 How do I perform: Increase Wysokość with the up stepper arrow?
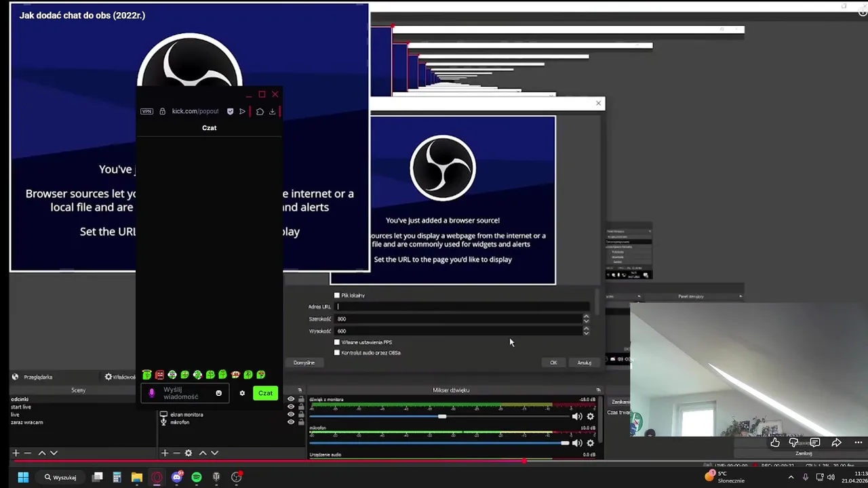(x=586, y=328)
